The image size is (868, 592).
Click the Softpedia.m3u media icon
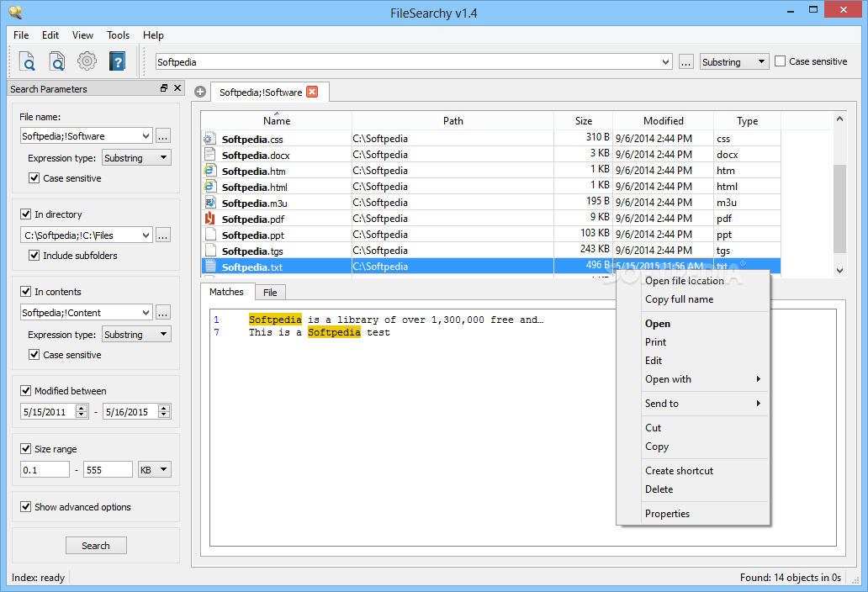[x=209, y=203]
